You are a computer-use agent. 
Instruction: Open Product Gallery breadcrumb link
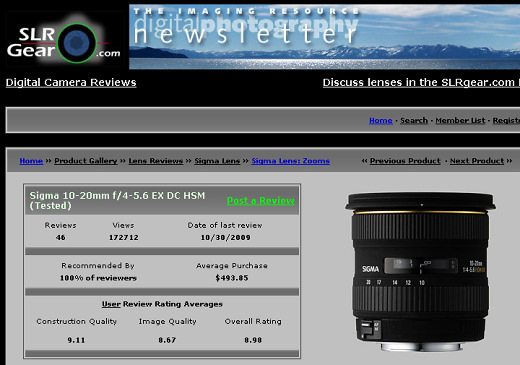tap(86, 161)
